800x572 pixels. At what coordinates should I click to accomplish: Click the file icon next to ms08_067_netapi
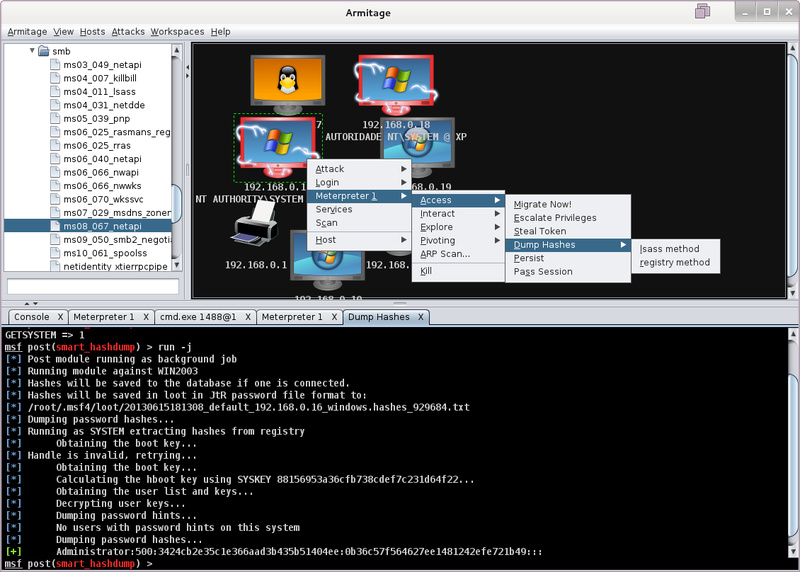point(55,226)
